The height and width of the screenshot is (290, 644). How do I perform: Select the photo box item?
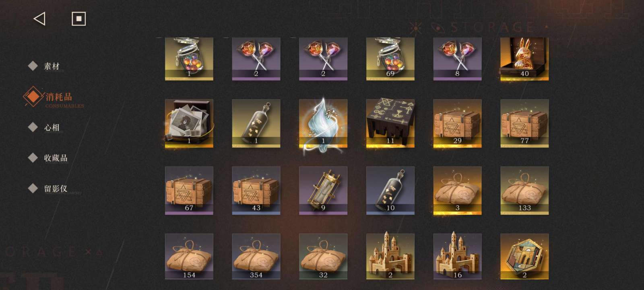point(189,123)
